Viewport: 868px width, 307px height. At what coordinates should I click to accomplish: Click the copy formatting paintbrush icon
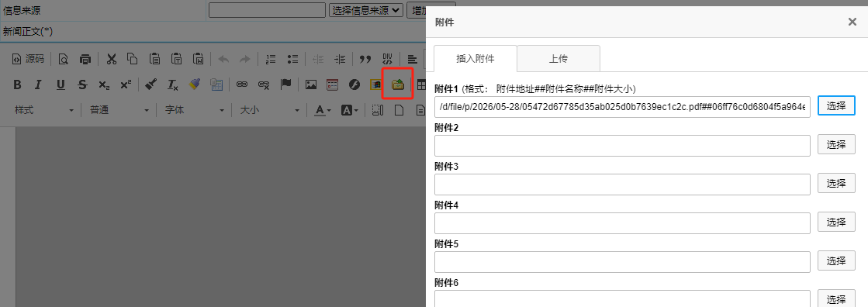coord(151,85)
